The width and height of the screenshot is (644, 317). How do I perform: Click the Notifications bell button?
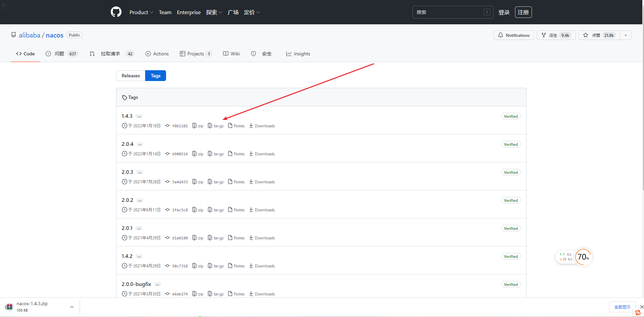point(514,35)
